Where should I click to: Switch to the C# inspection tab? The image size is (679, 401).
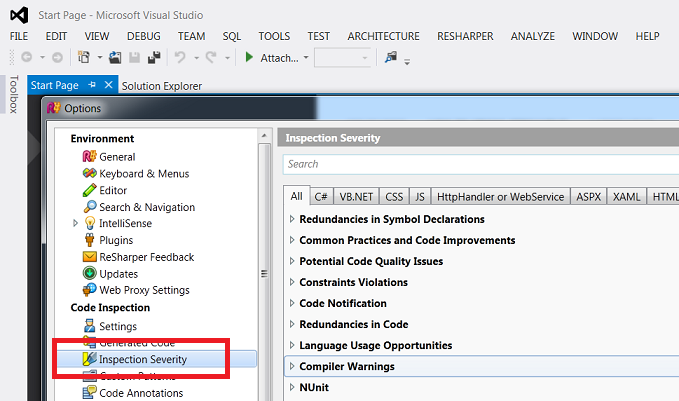pos(321,197)
